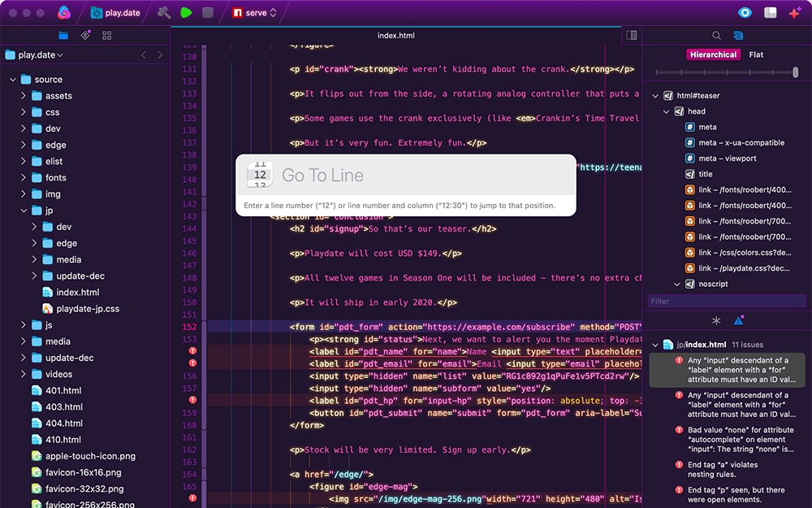Image resolution: width=812 pixels, height=508 pixels.
Task: Collapse the jp/index.html issues group
Action: (x=655, y=345)
